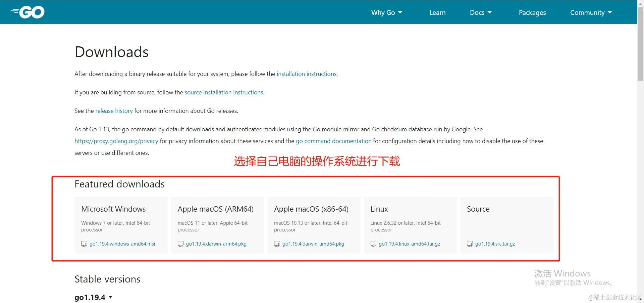
Task: Click the Downloads page heading
Action: point(111,52)
